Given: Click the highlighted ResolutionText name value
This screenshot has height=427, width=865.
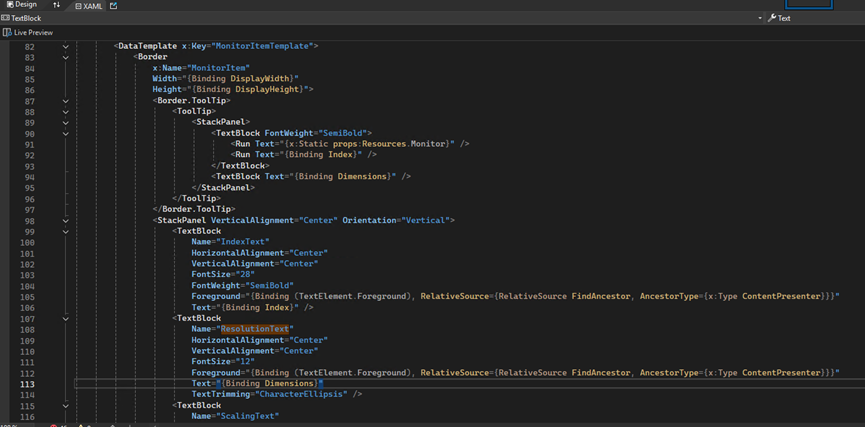Looking at the screenshot, I should pos(255,329).
